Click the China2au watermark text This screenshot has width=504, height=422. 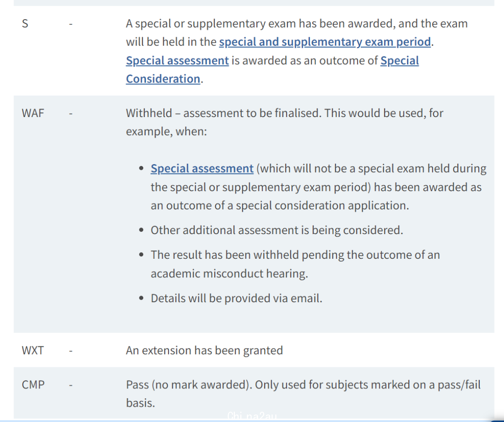coord(252,416)
